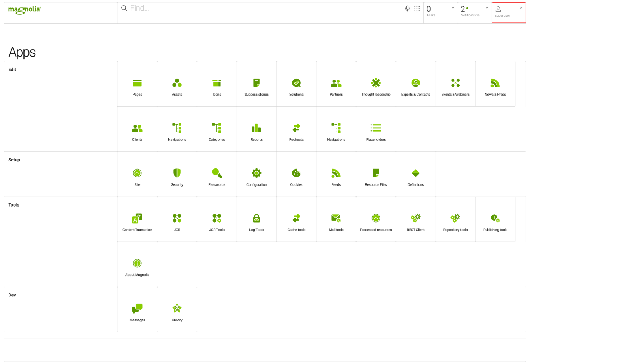Open the Cookies setup app

pos(296,175)
